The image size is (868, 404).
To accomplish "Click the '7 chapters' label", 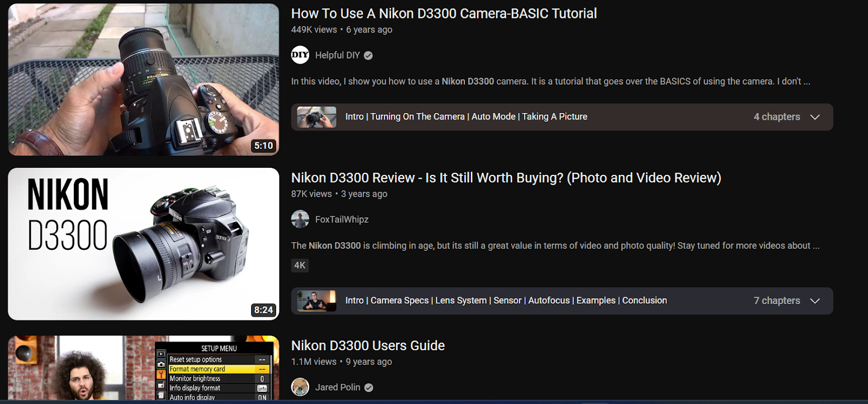I will click(777, 301).
